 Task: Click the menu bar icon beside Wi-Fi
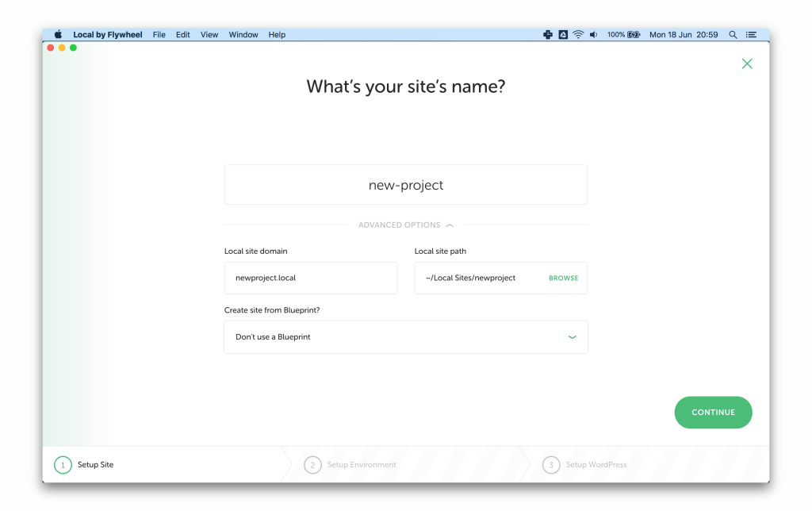[x=563, y=35]
